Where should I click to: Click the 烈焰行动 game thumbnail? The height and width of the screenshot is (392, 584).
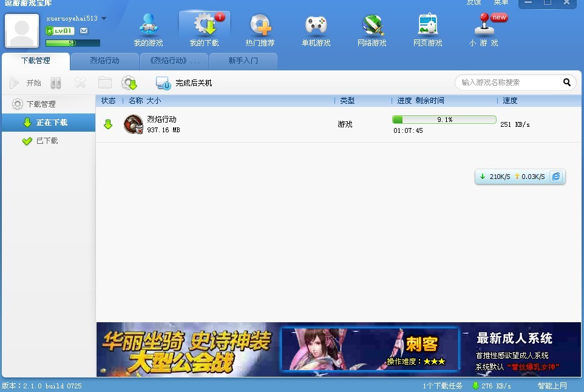(134, 124)
